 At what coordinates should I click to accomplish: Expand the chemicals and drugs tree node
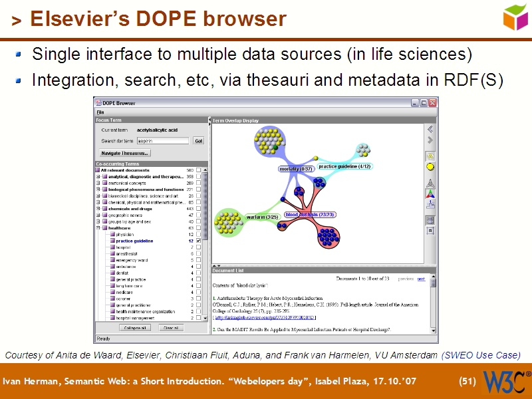97,209
